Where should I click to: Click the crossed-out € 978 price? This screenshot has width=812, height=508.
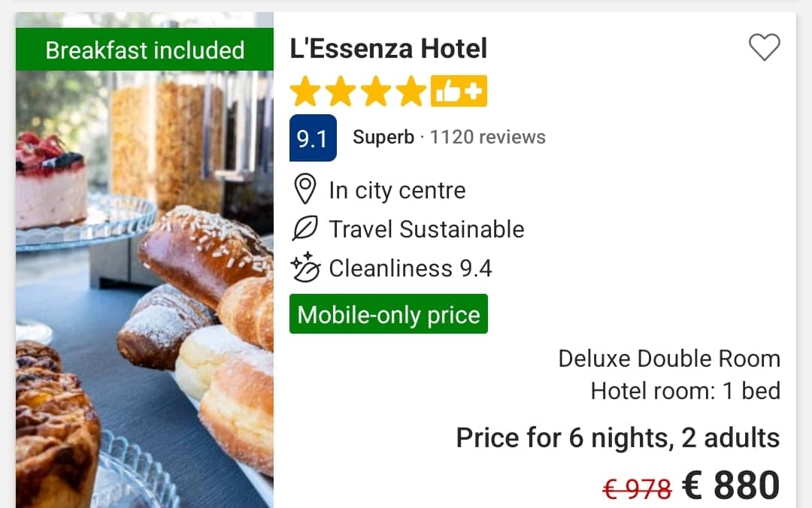click(x=637, y=490)
